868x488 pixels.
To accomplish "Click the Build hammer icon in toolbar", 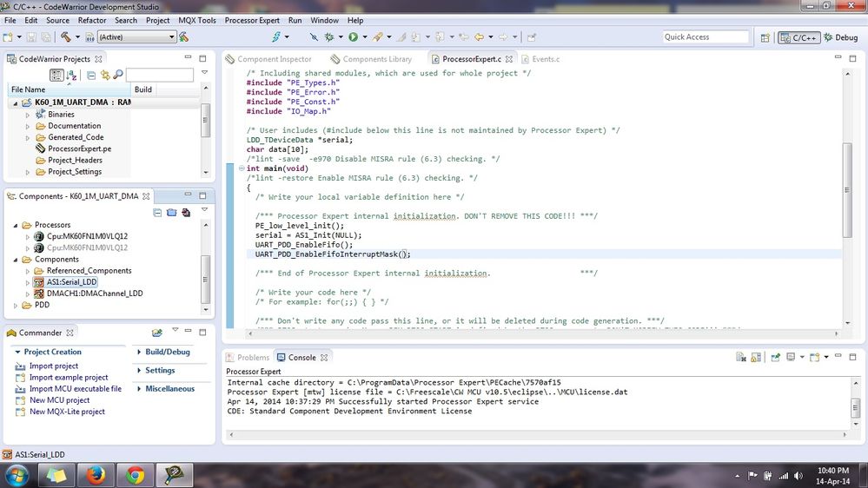I will (65, 37).
